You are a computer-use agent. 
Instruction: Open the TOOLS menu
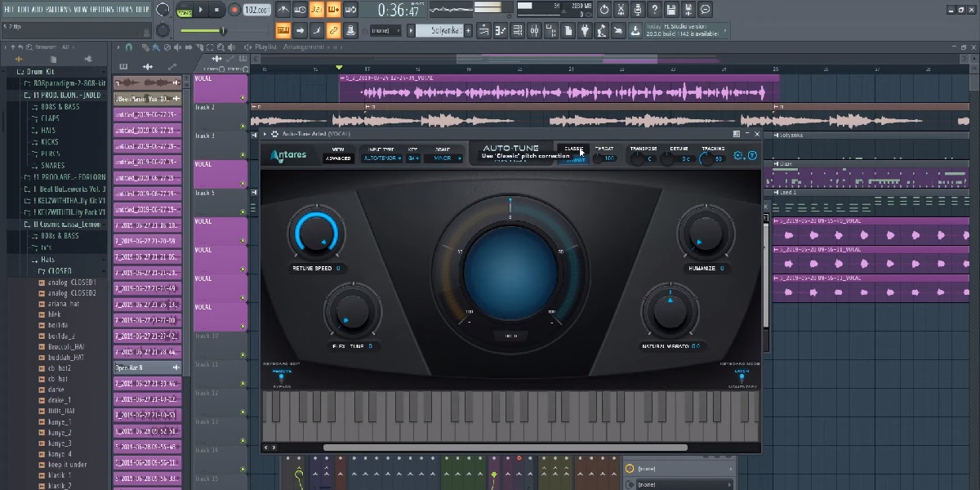click(125, 9)
